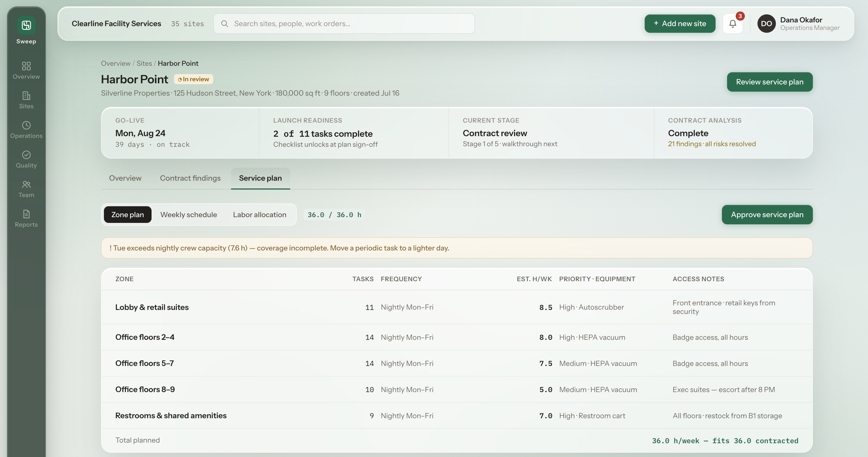
Task: Click the TASKS column header
Action: (x=363, y=279)
